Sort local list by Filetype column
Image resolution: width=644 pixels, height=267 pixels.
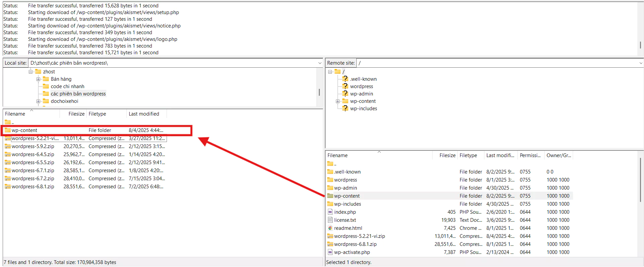click(x=106, y=114)
